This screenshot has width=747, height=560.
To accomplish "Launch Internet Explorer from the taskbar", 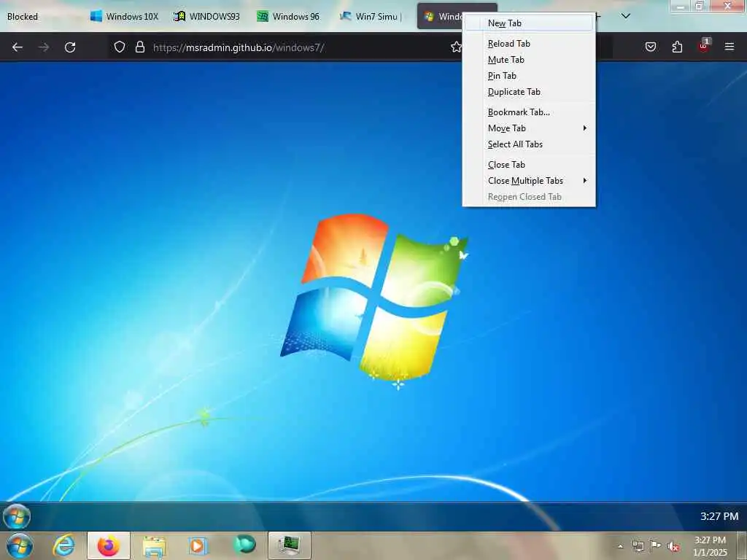I will click(x=64, y=545).
